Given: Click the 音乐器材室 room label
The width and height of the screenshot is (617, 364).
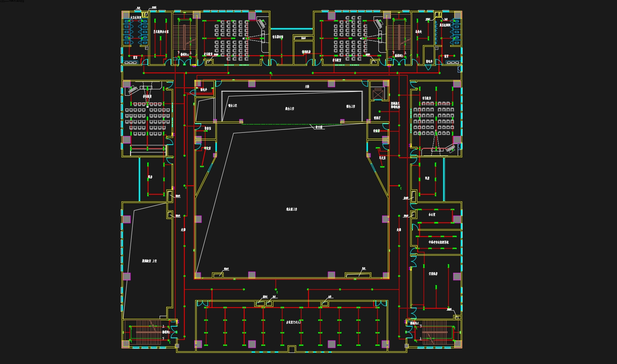Looking at the screenshot, I should point(277,37).
